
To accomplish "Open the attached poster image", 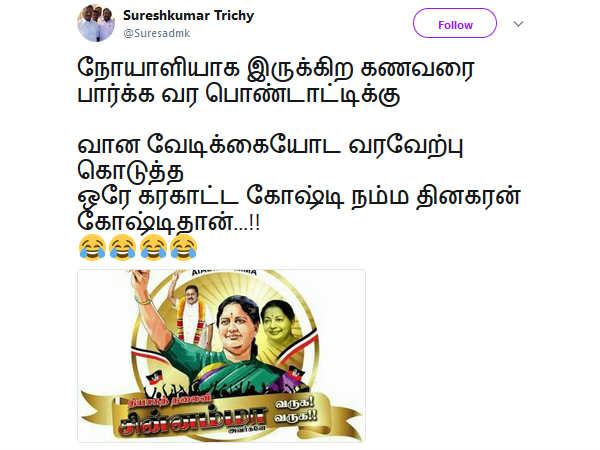I will [221, 356].
